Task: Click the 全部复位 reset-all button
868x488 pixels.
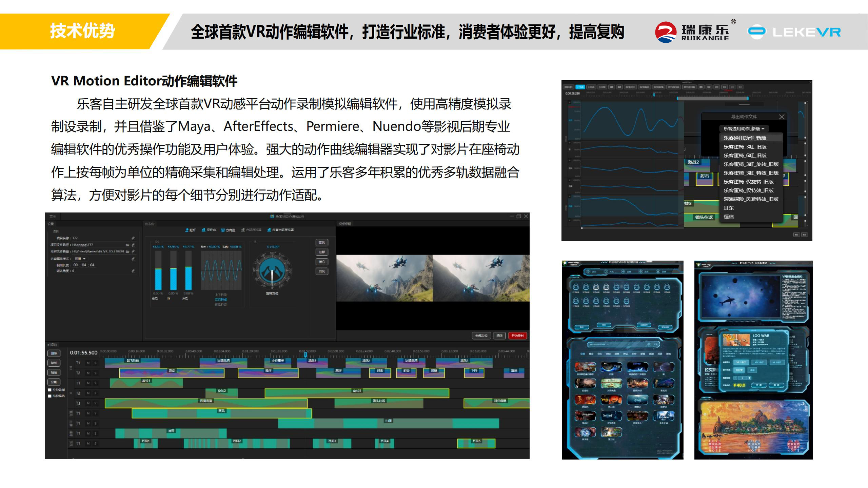Action: click(x=481, y=335)
